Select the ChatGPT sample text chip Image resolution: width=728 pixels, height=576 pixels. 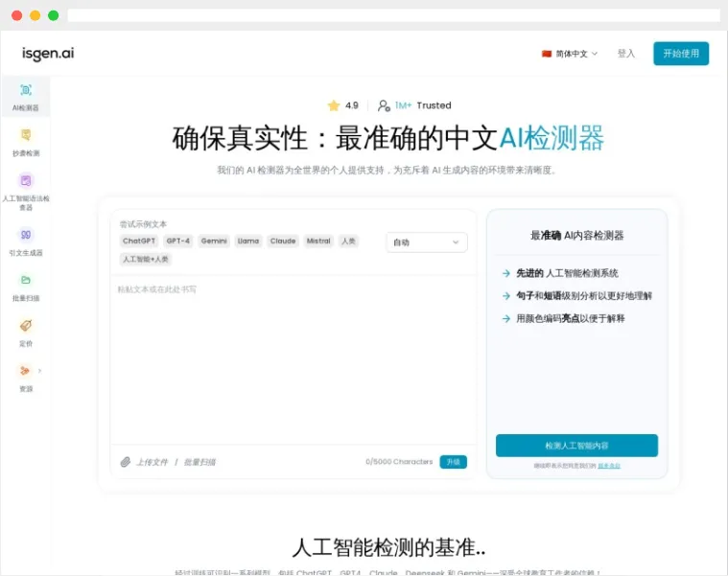[x=139, y=242]
